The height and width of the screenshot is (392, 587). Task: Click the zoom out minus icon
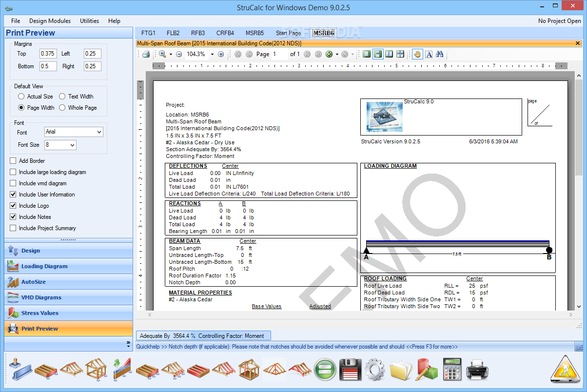pyautogui.click(x=179, y=54)
